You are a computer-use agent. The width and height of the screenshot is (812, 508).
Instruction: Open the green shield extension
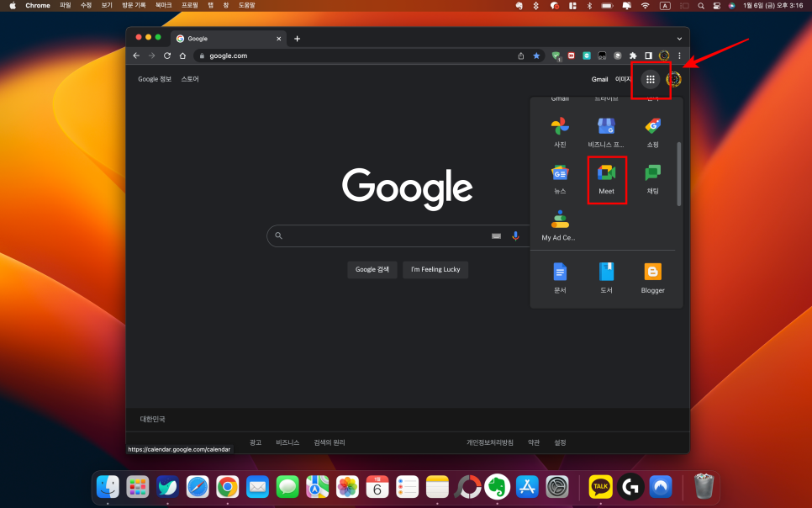556,56
